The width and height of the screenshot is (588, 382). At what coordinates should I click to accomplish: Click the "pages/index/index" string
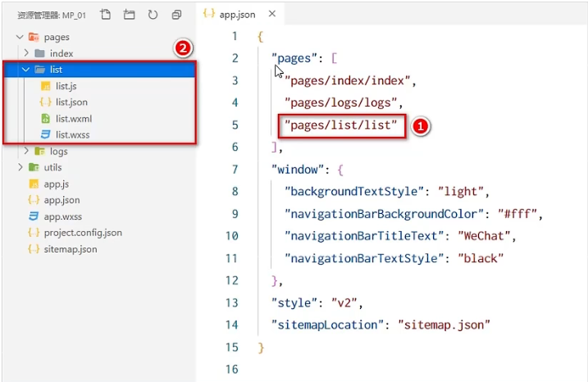pos(347,80)
